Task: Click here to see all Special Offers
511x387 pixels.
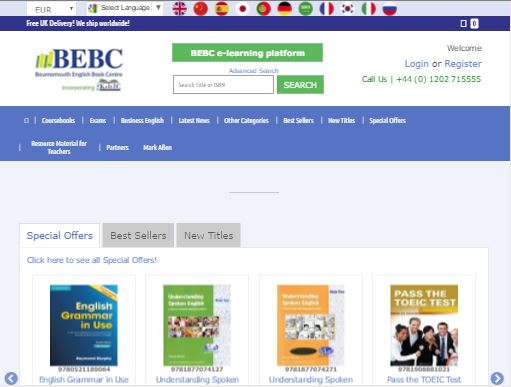Action: tap(92, 260)
